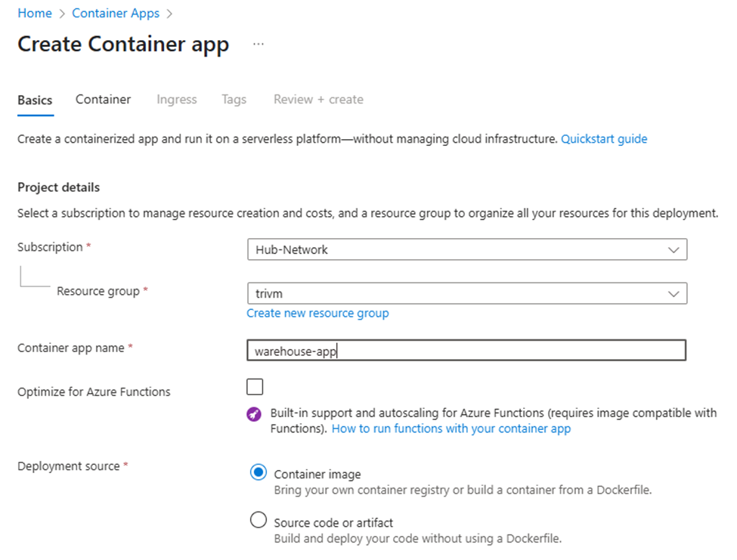
Task: Enable Optimize for Azure Functions checkbox
Action: [255, 387]
